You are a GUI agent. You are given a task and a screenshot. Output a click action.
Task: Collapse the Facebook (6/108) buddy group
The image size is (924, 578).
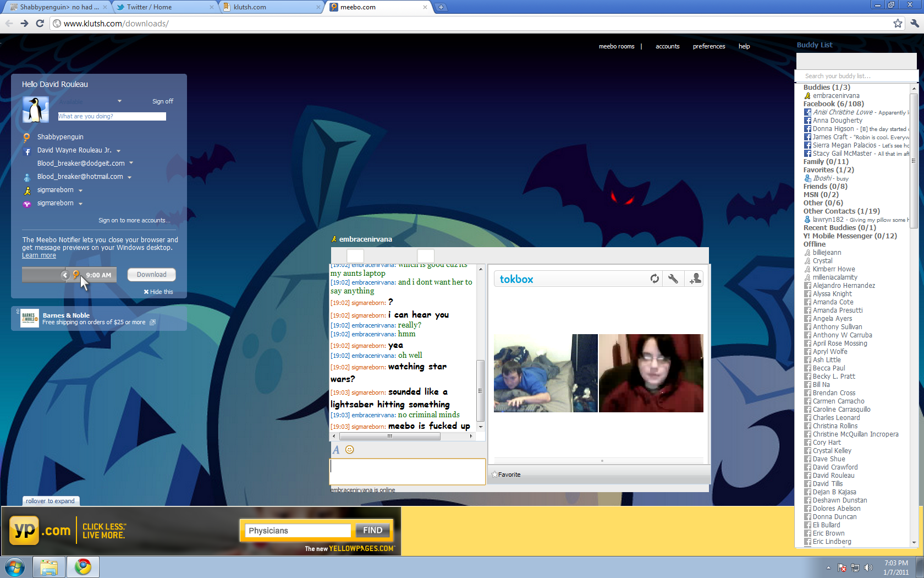(833, 104)
